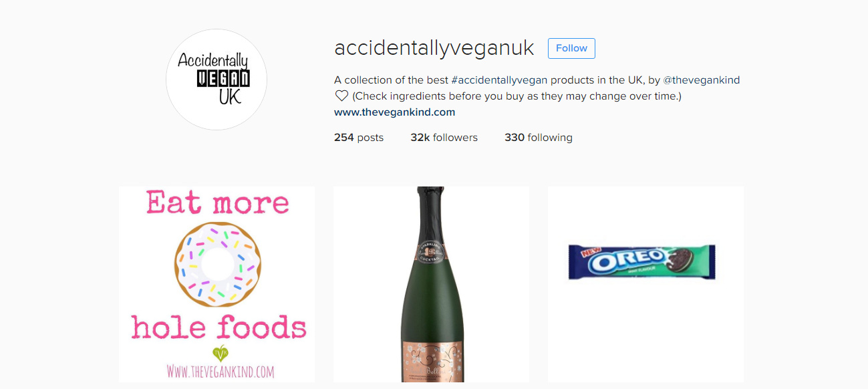This screenshot has width=868, height=389.
Task: Visit the www.thevegankind.com bio link
Action: (x=394, y=112)
